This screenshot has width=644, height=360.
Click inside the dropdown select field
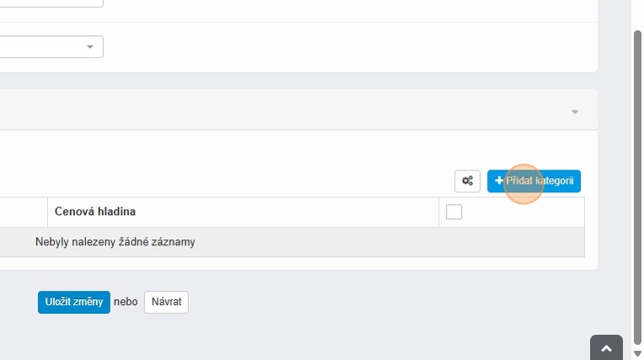(x=42, y=47)
